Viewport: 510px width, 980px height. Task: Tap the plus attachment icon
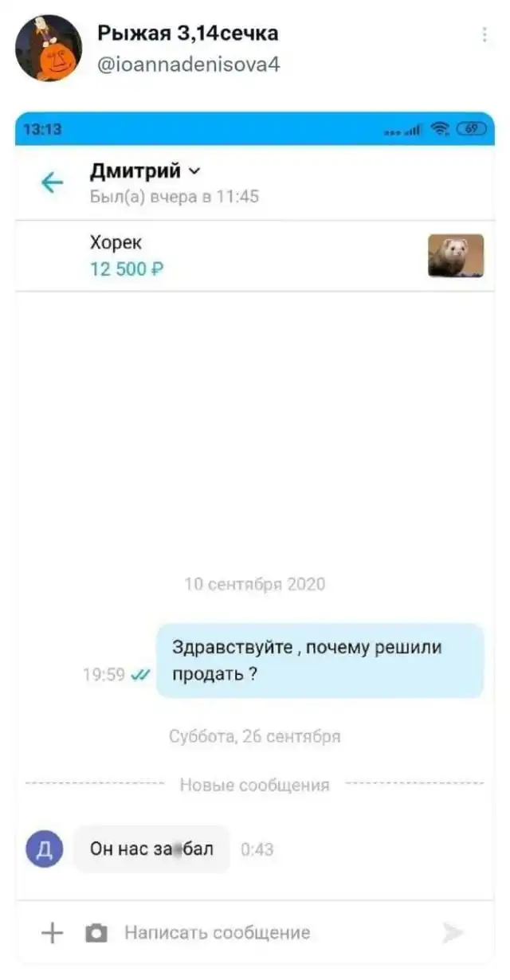(x=52, y=932)
